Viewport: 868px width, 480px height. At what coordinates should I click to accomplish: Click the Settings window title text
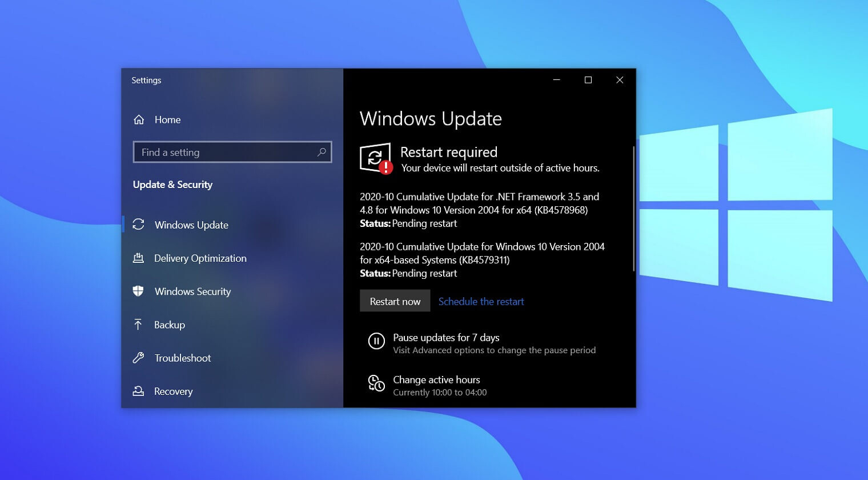[x=146, y=80]
